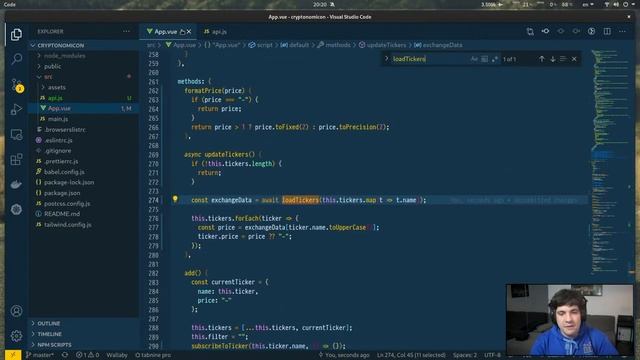Click the highlighted loadTickers call on line 274
Image resolution: width=640 pixels, height=360 pixels.
(300, 200)
